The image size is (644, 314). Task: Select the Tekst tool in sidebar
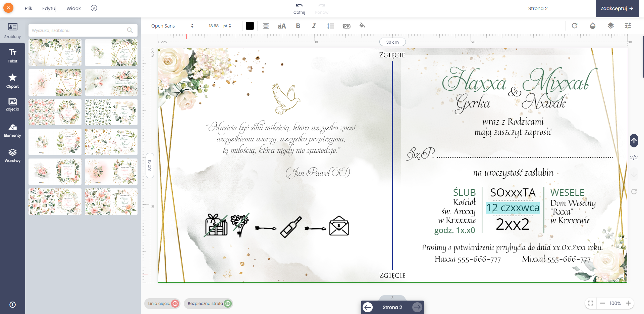tap(12, 55)
